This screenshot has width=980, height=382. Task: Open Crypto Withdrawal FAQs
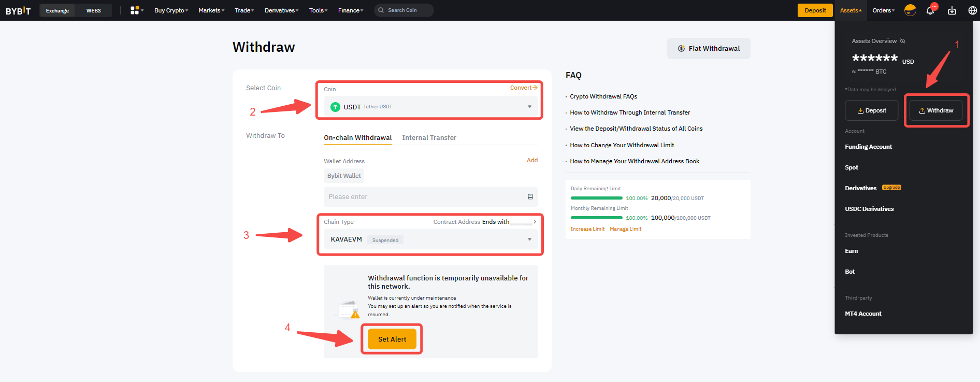click(603, 96)
